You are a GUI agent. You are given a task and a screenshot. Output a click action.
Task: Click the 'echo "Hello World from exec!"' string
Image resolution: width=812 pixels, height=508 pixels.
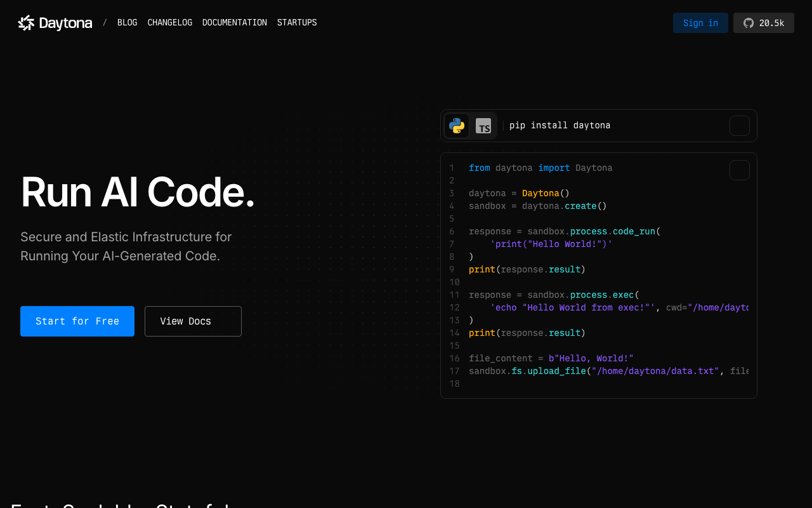[x=572, y=308]
